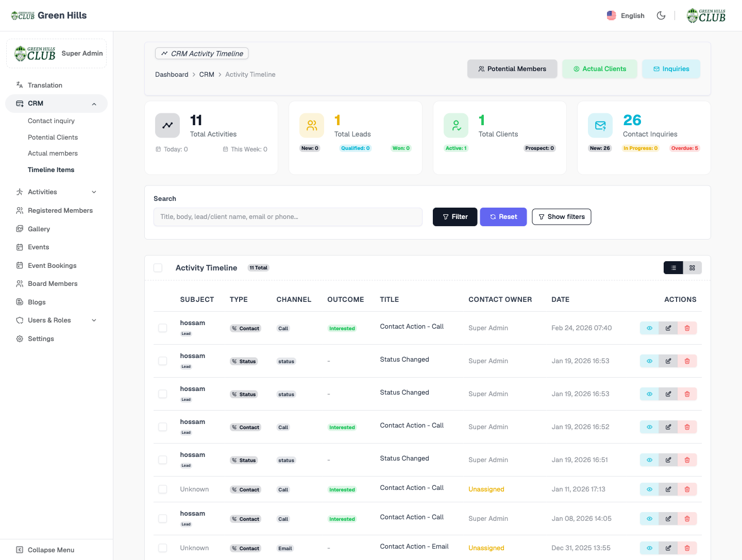Click the Actual Clients button

point(600,69)
